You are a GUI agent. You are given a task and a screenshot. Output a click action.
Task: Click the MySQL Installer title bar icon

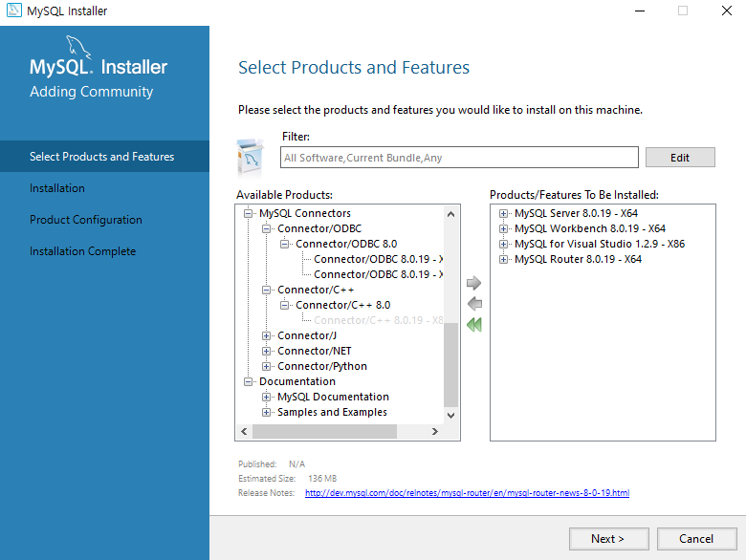(x=13, y=11)
